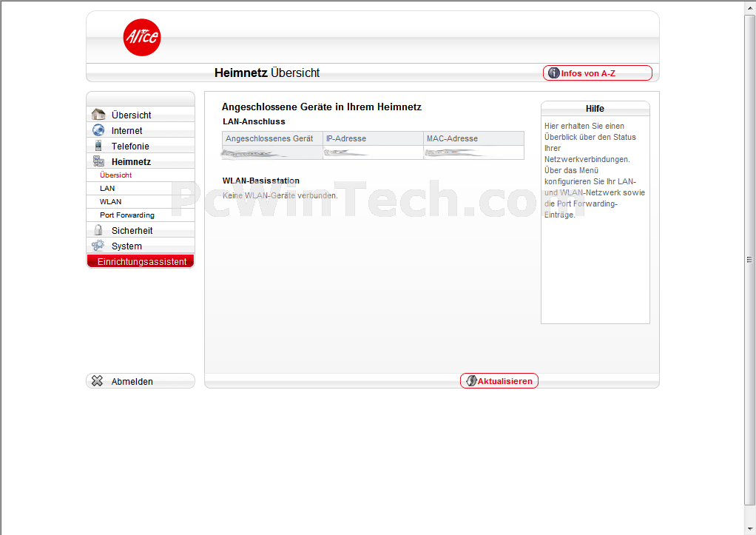This screenshot has height=535, width=756.
Task: Start the Einrichtungsassistent
Action: point(141,261)
